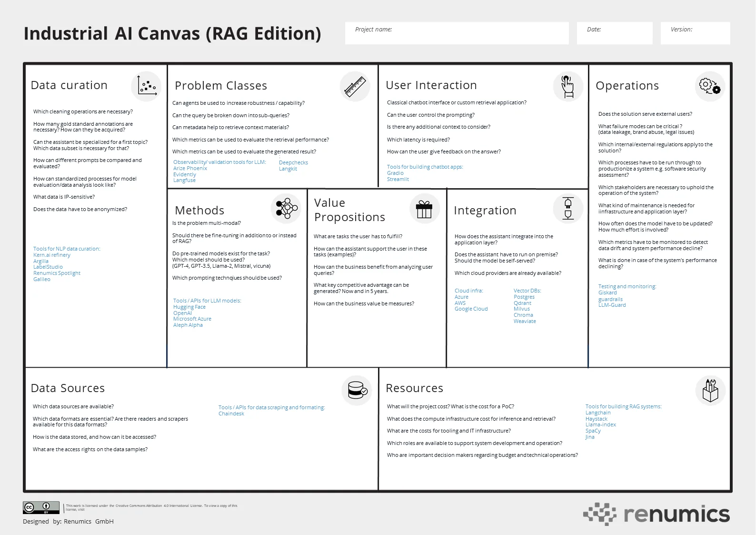Click the Project name field
The width and height of the screenshot is (756, 535).
tap(457, 33)
